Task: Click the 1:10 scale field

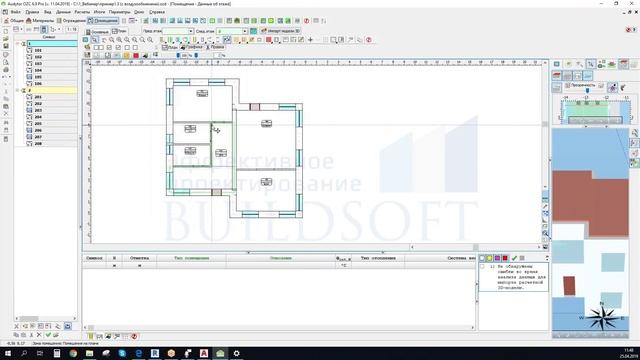Action: [x=72, y=29]
